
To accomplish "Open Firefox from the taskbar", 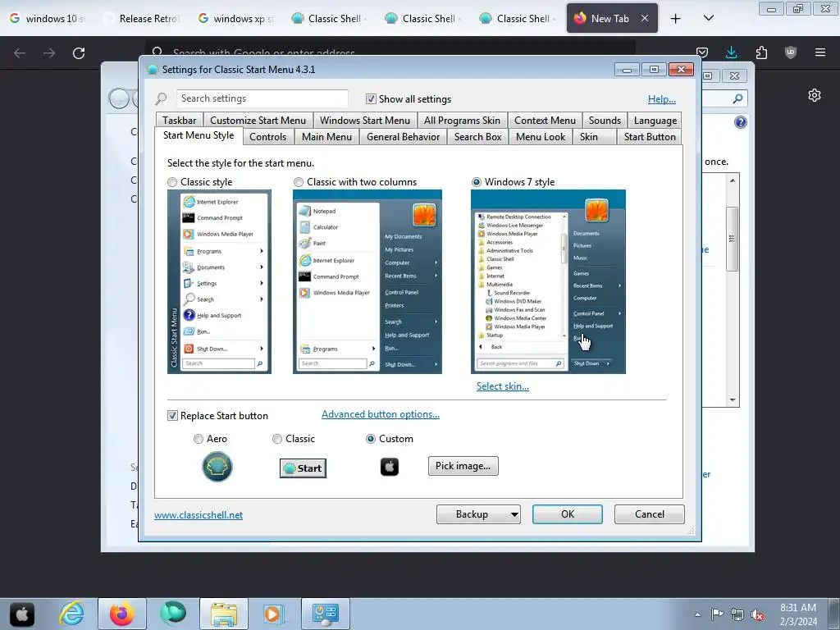I will 122,614.
